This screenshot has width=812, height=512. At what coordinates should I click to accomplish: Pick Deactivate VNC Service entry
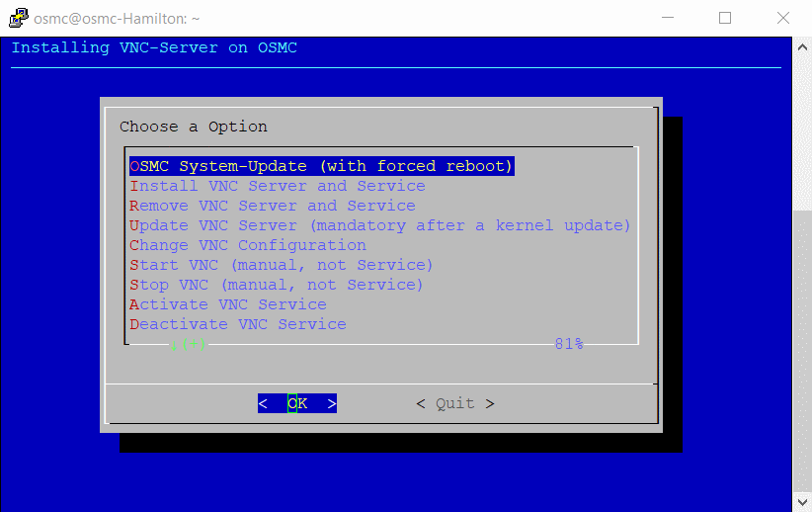click(238, 324)
